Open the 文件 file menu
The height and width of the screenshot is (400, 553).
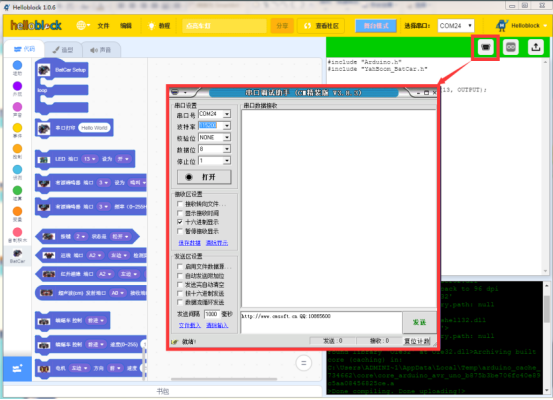point(103,26)
